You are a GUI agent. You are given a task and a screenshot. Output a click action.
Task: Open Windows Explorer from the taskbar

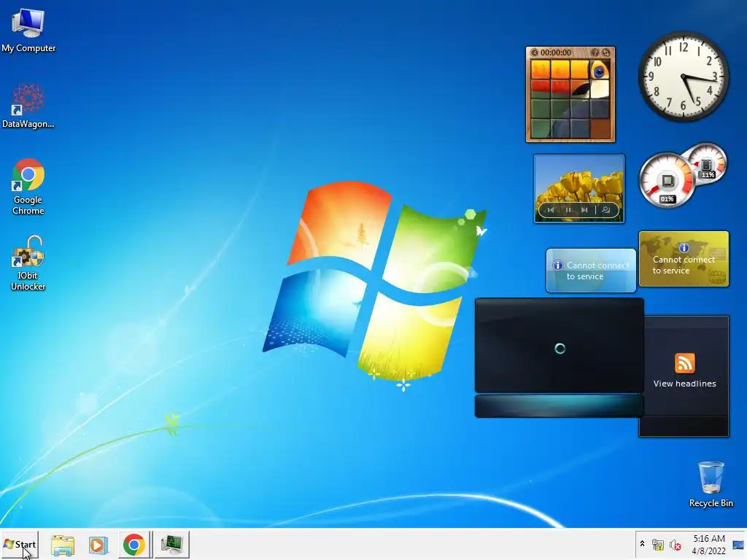pyautogui.click(x=63, y=545)
